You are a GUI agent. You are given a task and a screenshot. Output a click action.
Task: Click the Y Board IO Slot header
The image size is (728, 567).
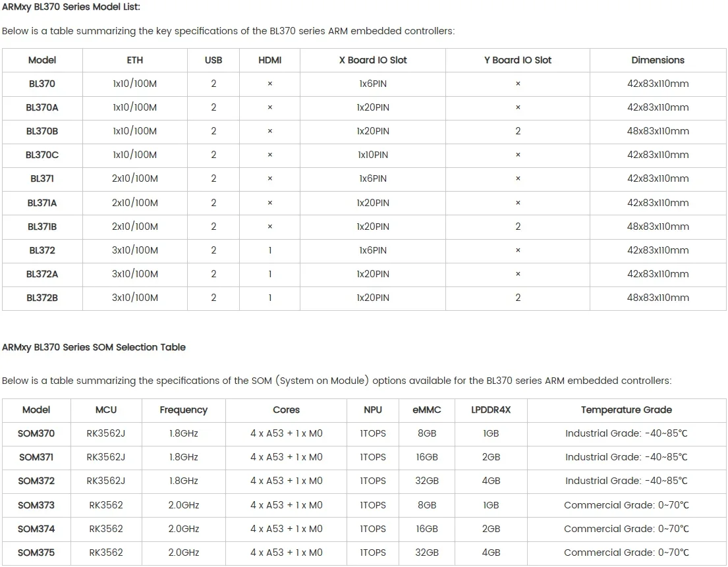(x=518, y=60)
